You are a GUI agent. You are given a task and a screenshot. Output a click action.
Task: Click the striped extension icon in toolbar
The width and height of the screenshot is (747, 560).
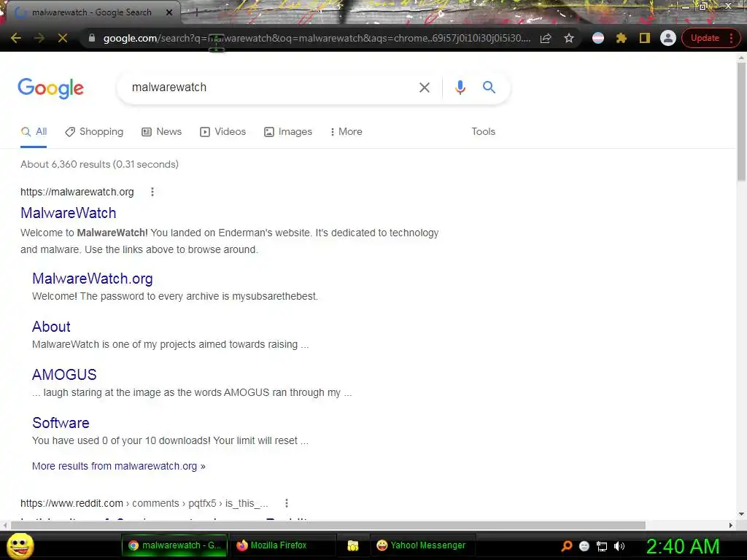pos(598,38)
